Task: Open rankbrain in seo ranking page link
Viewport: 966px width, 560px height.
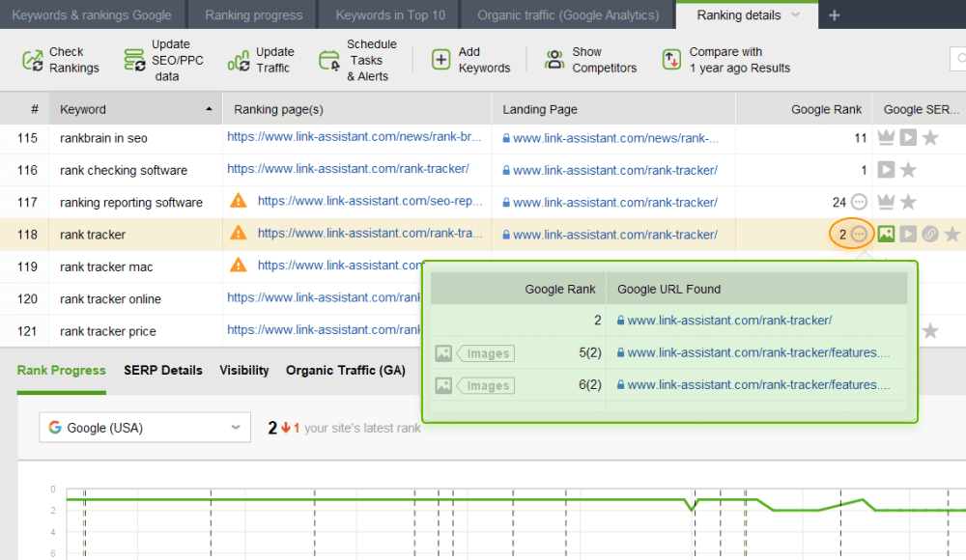Action: coord(355,137)
